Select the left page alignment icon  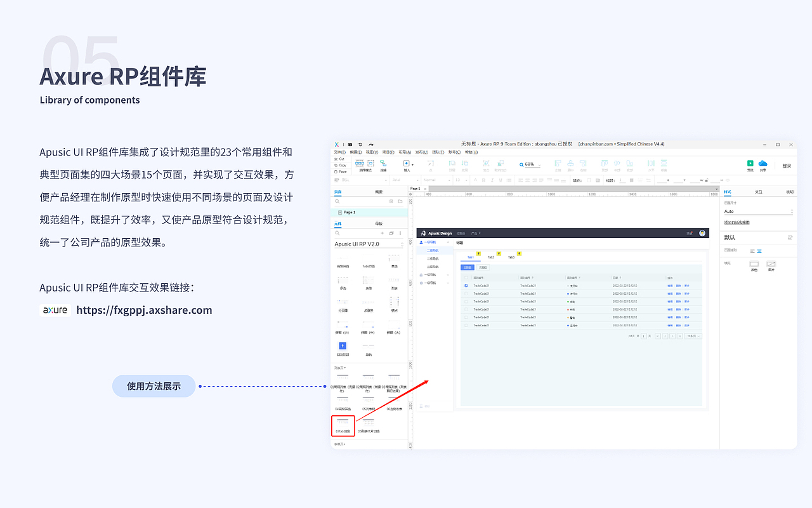[752, 251]
